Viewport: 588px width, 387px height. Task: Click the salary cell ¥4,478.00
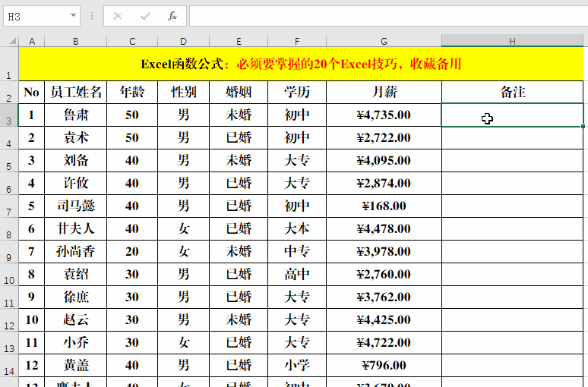[384, 229]
